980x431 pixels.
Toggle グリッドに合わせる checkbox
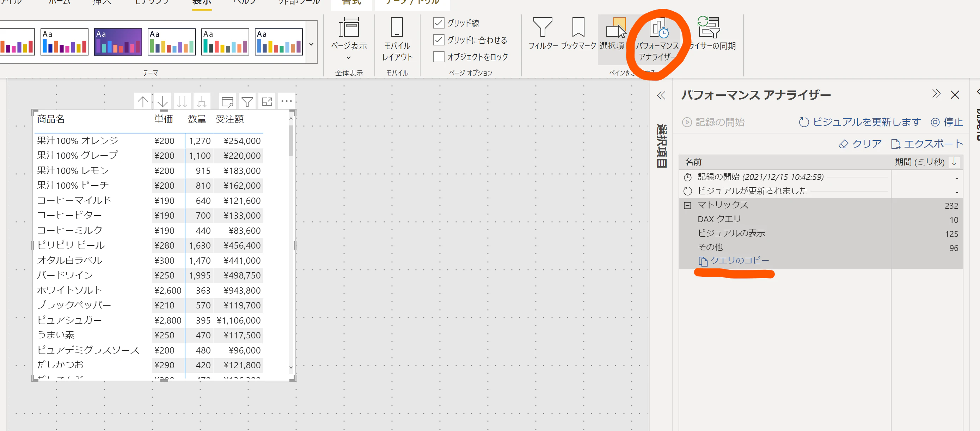point(439,40)
